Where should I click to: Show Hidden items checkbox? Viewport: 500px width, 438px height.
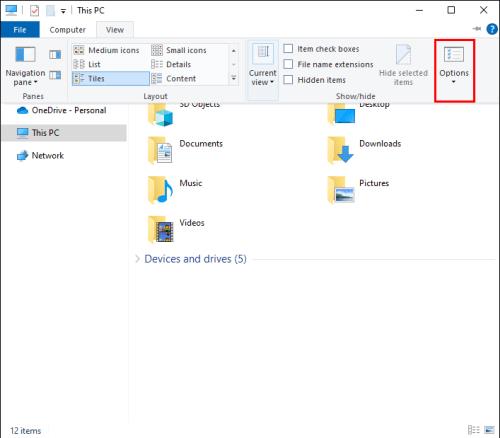[288, 80]
